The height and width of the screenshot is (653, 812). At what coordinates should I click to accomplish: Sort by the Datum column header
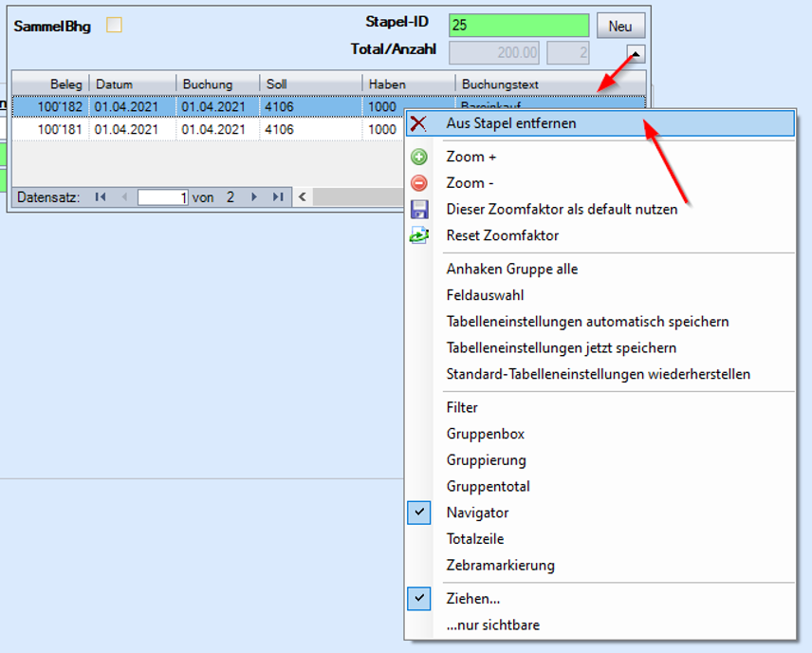(133, 84)
